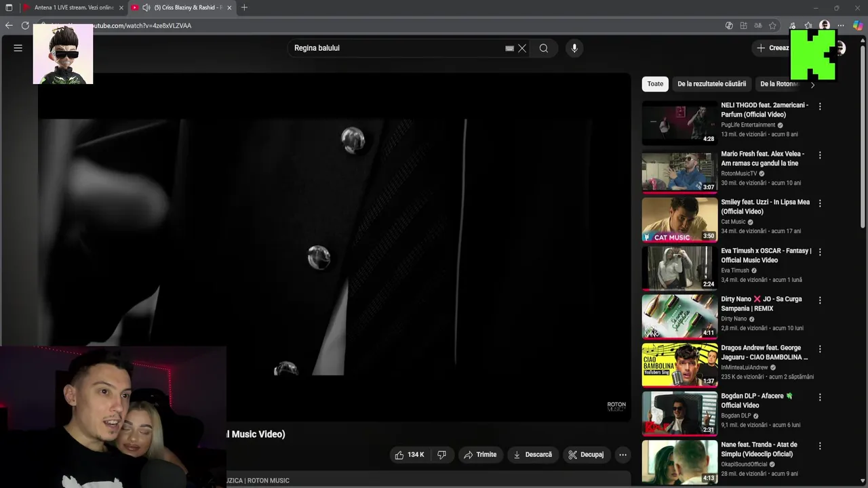This screenshot has width=868, height=488.
Task: Start voice search with microphone icon
Action: point(574,48)
